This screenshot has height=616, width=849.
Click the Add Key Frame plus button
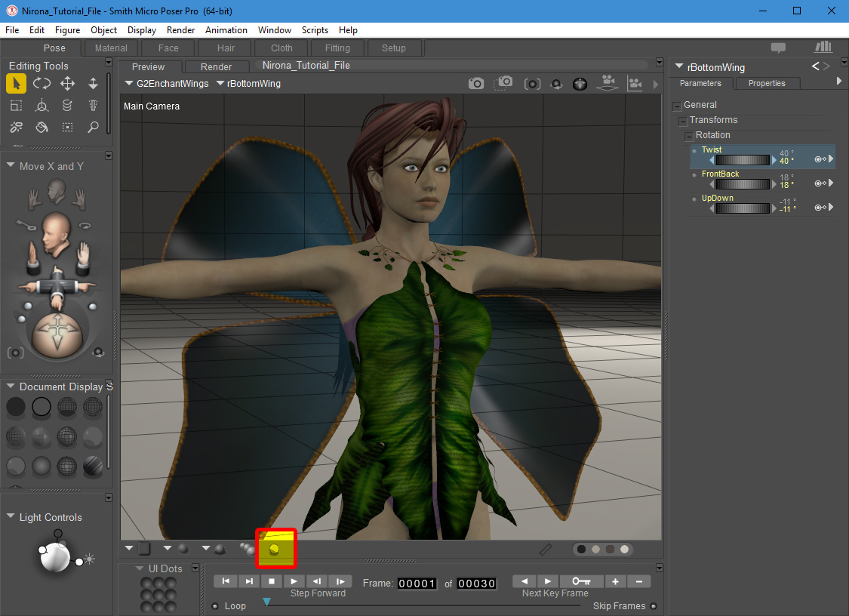tap(615, 581)
